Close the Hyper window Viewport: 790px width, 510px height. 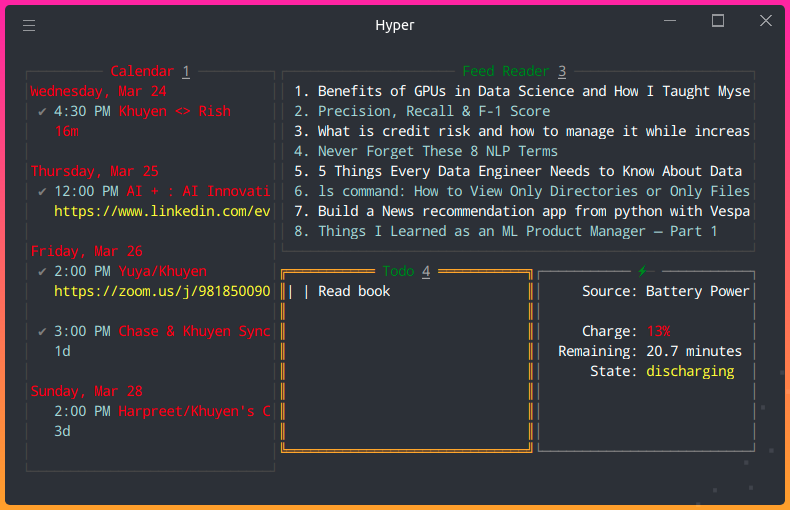(766, 21)
